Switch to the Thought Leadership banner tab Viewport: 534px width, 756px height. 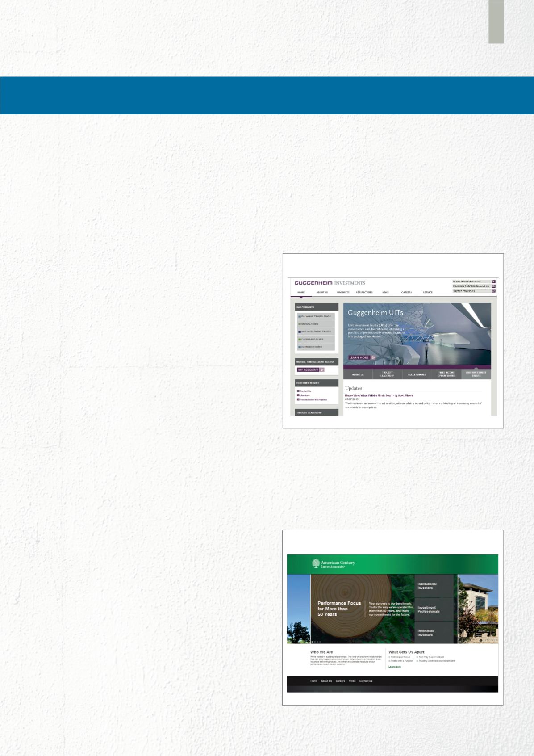click(387, 374)
